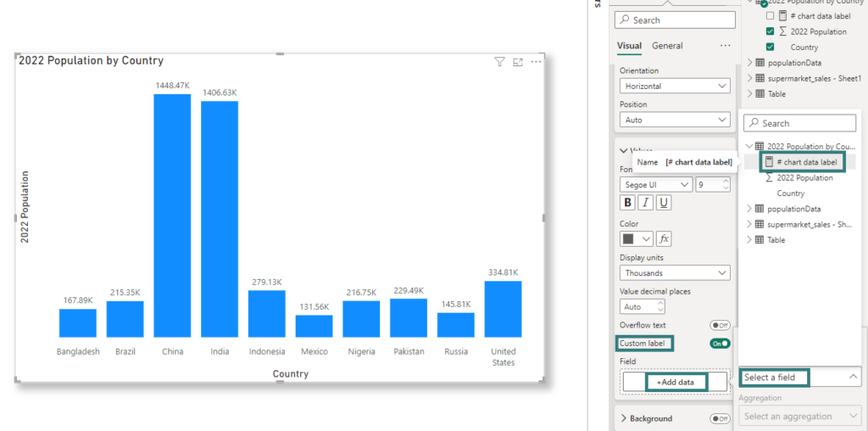868x431 pixels.
Task: Click the 145.81K Russia data label
Action: [x=455, y=304]
